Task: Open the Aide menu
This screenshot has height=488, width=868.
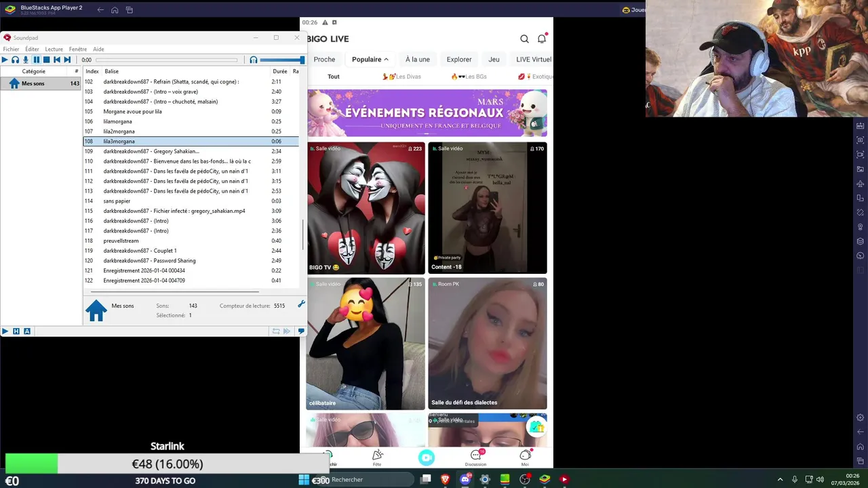Action: tap(98, 49)
